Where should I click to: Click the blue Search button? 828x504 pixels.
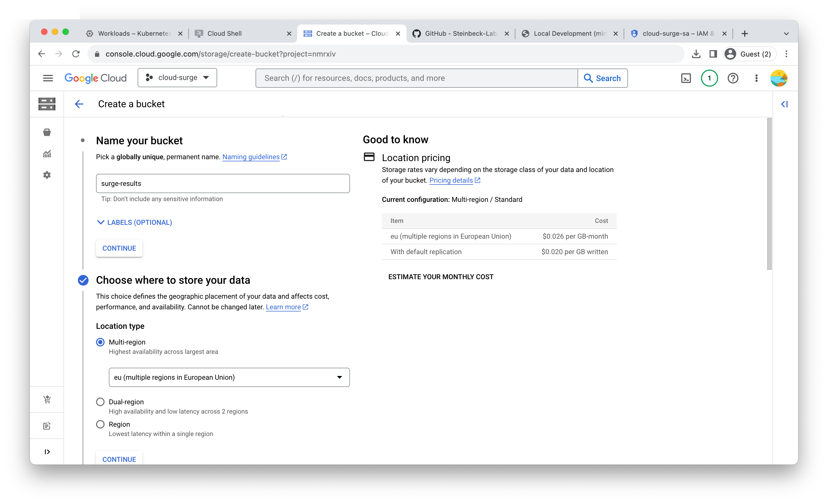pyautogui.click(x=603, y=78)
